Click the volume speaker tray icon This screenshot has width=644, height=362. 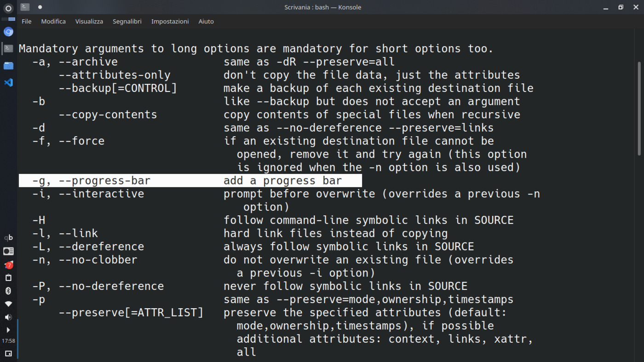[8, 317]
